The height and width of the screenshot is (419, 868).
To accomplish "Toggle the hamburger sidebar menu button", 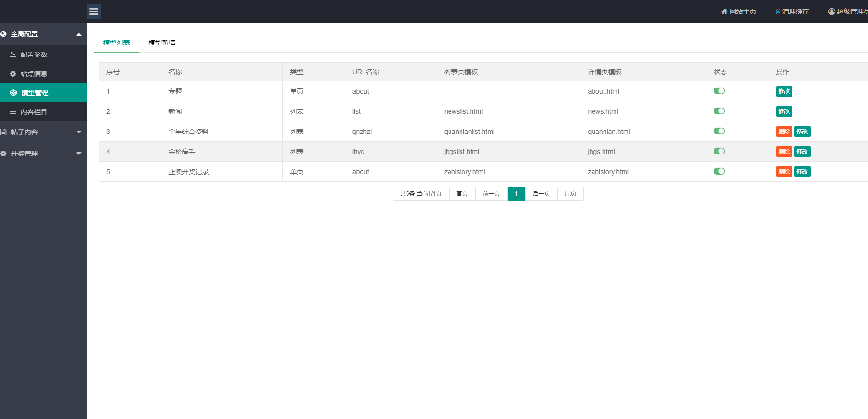I will (x=94, y=11).
